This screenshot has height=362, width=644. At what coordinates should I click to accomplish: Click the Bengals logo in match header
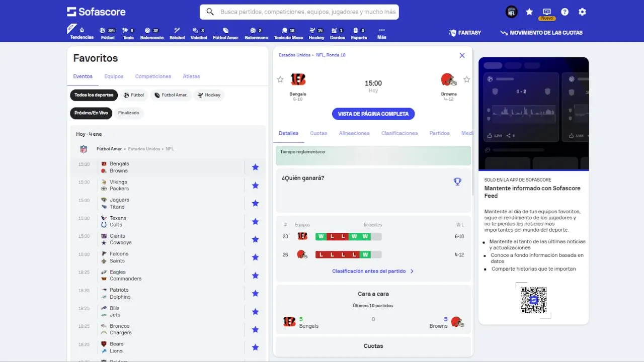tap(298, 79)
